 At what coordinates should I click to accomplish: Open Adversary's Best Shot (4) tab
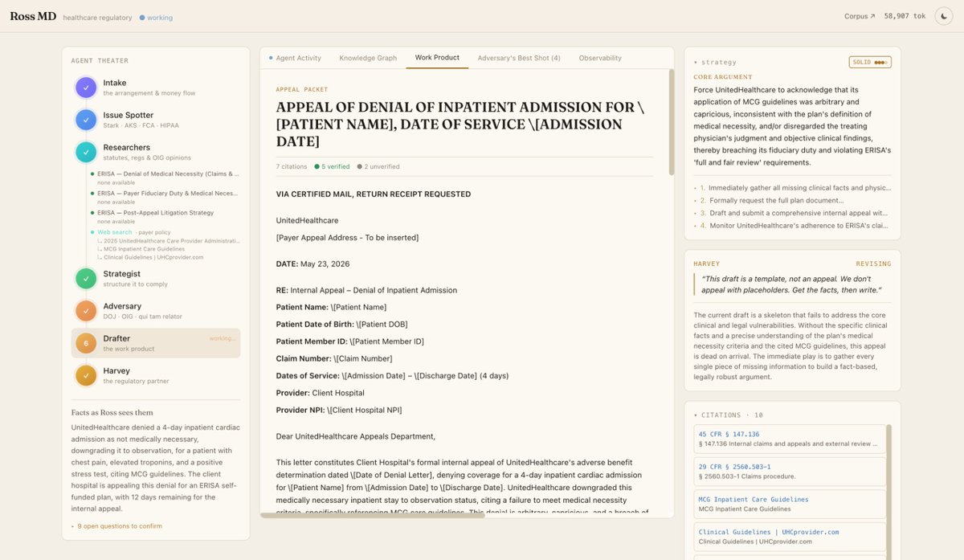pyautogui.click(x=519, y=58)
